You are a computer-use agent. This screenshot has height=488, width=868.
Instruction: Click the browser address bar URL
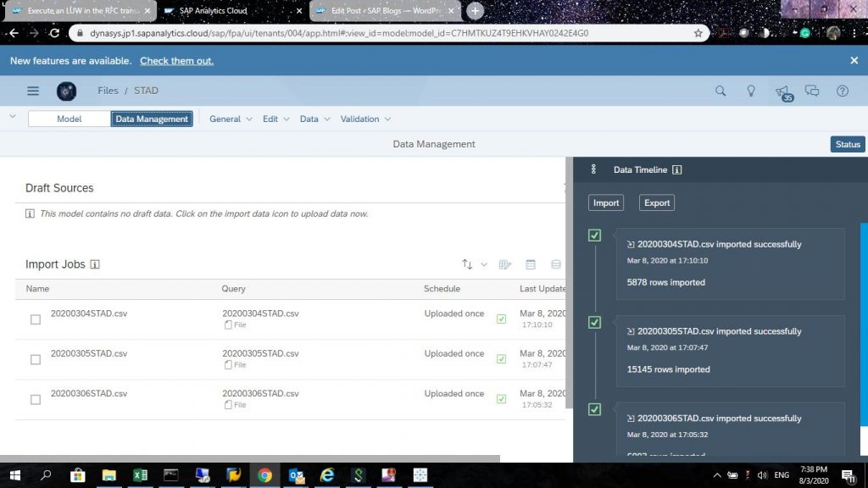(x=339, y=33)
